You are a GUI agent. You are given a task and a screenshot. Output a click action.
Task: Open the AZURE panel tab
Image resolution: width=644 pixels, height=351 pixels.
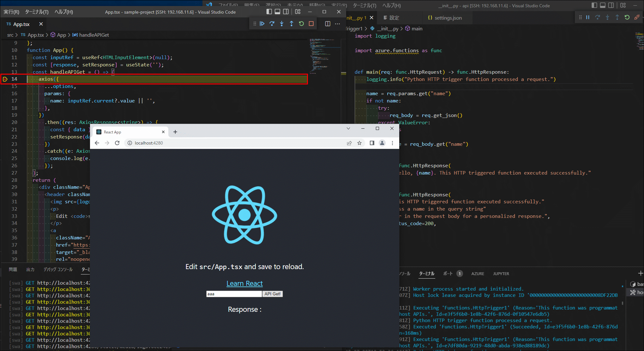(478, 274)
